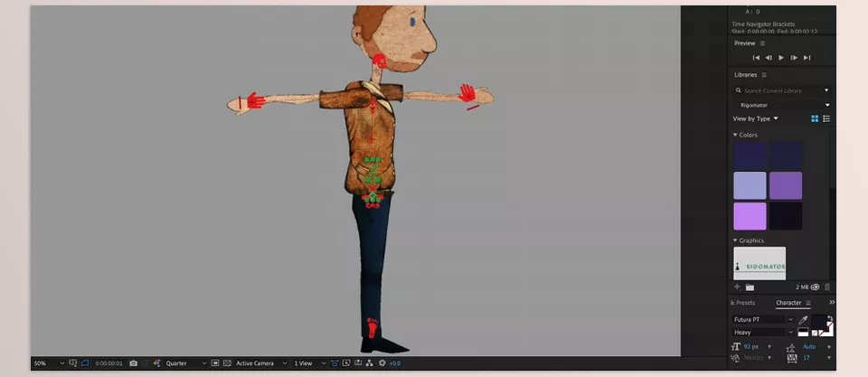Click the tracking value 17

(x=807, y=358)
